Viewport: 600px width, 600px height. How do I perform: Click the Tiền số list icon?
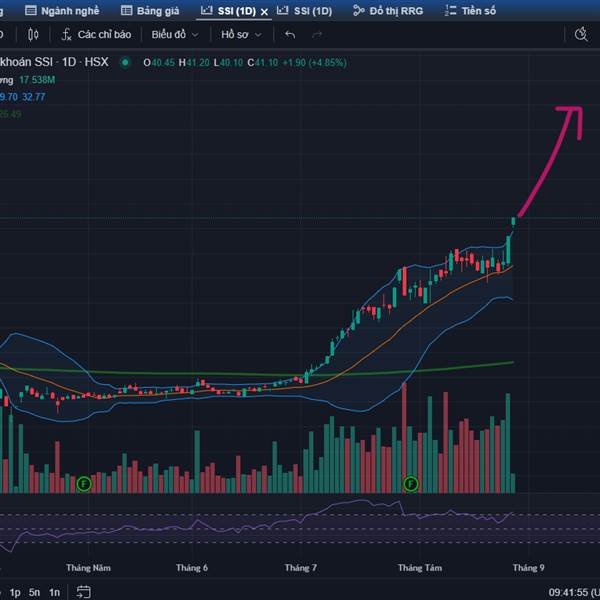(450, 10)
